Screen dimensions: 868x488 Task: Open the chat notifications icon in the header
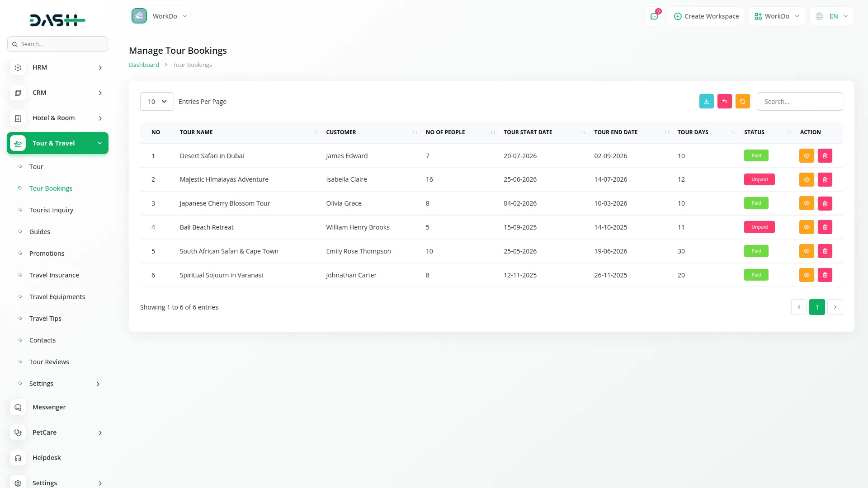click(x=654, y=16)
